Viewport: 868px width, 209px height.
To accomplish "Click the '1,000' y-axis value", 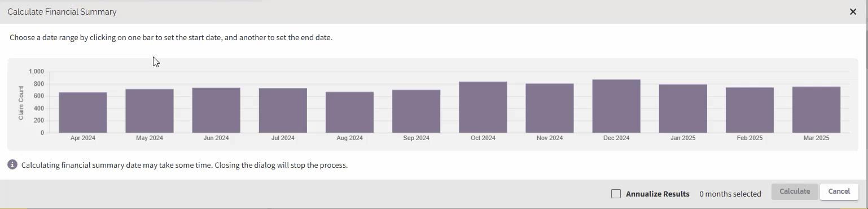I will pyautogui.click(x=36, y=72).
